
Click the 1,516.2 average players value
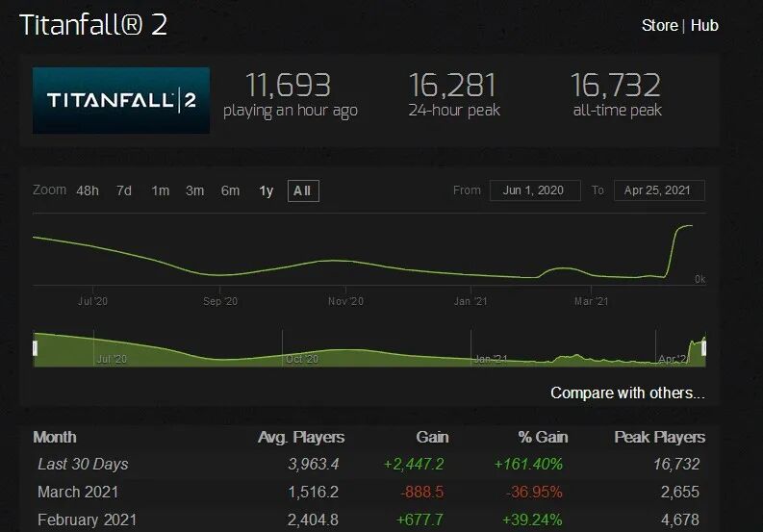click(x=313, y=493)
